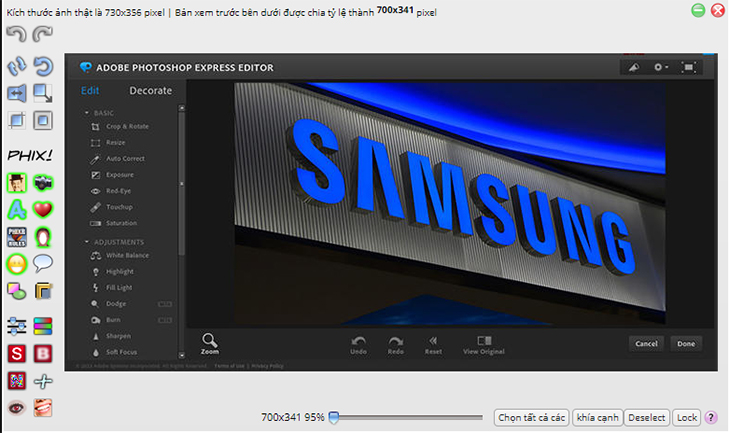Image resolution: width=730 pixels, height=433 pixels.
Task: Select the Dodge tool
Action: click(x=108, y=304)
